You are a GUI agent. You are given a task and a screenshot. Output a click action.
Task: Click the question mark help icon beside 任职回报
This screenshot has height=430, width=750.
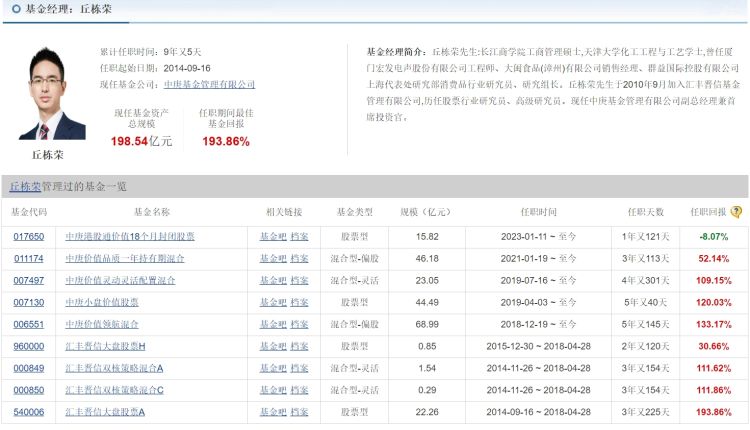pos(737,212)
